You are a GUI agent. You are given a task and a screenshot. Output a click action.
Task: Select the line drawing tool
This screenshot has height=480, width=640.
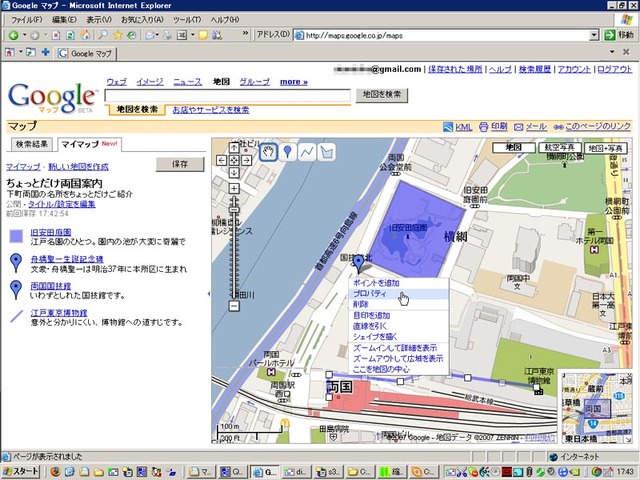click(x=307, y=152)
